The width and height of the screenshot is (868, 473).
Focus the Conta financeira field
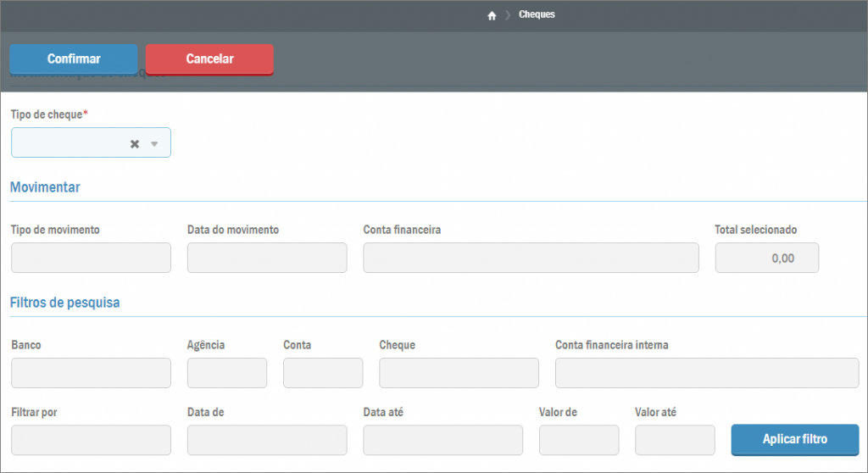(531, 258)
